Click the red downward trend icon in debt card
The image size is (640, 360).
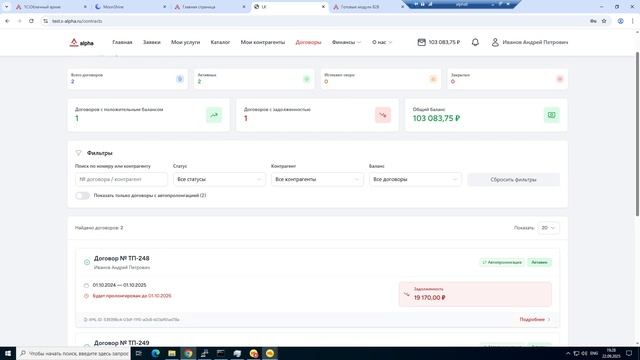[383, 115]
